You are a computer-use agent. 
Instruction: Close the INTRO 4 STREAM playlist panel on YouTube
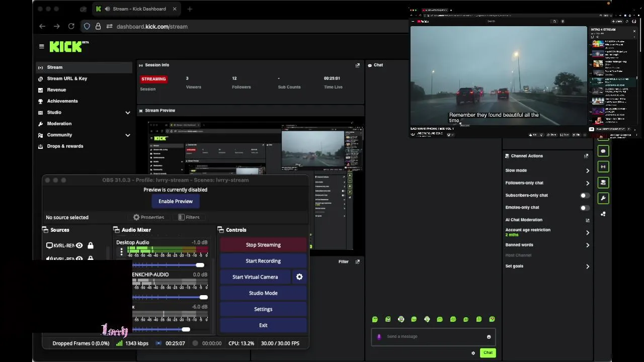[634, 31]
